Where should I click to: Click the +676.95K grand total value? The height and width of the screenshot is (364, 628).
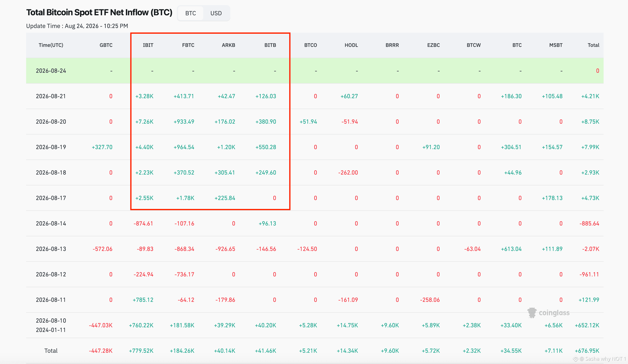point(587,351)
